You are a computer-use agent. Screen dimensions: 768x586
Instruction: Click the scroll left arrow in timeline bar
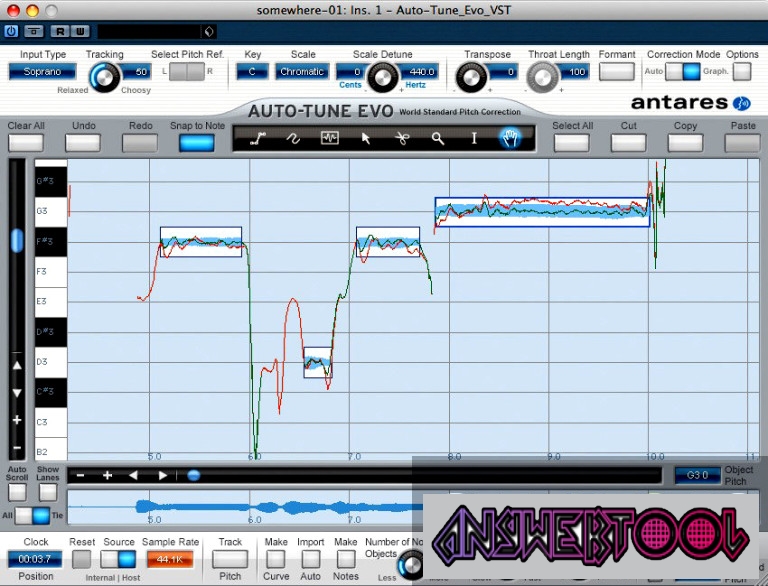pyautogui.click(x=133, y=475)
